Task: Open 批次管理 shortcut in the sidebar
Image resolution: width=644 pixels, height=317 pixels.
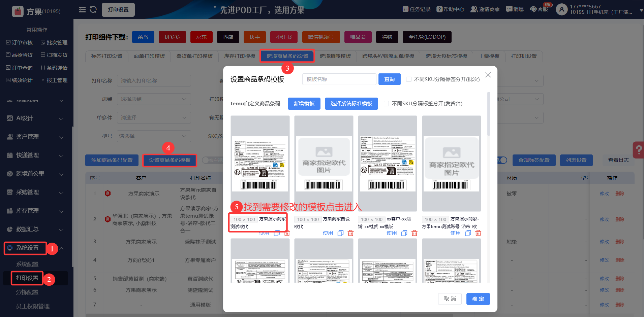Action: [54, 42]
